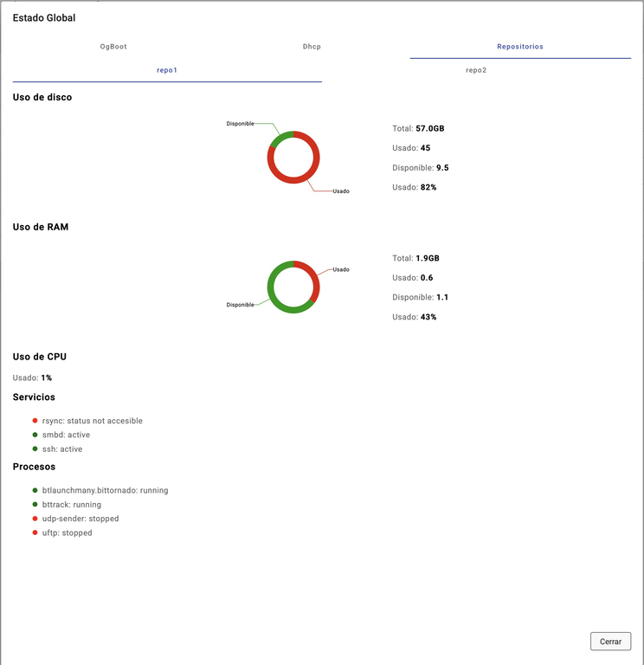Select the repo1 sub-tab
This screenshot has width=644, height=665.
167,70
